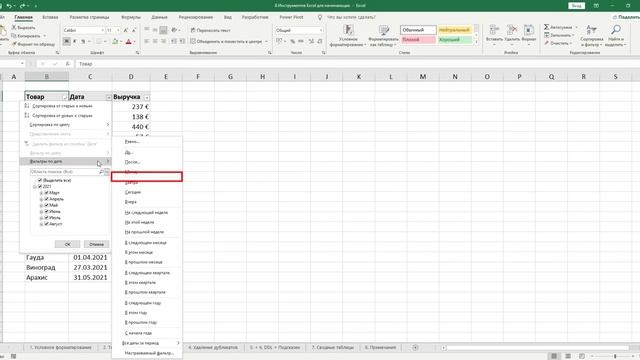This screenshot has height=360, width=640.
Task: Open the Вставка ribbon tab
Action: tap(50, 17)
